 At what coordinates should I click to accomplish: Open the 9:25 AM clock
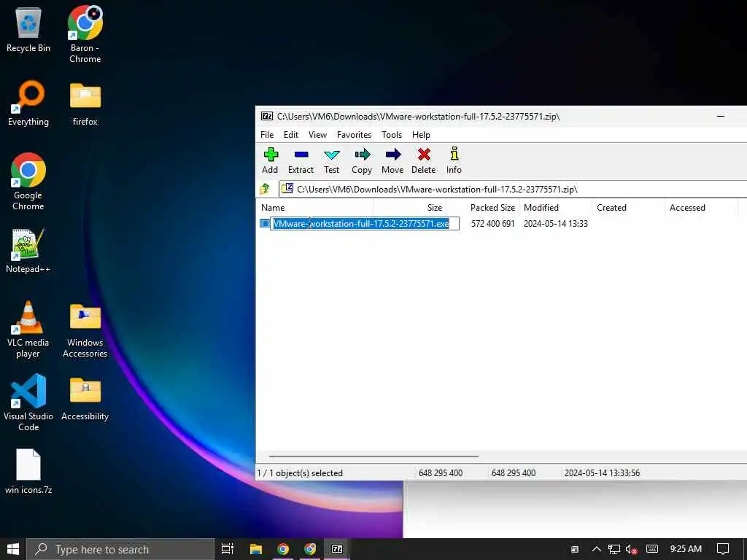(686, 549)
